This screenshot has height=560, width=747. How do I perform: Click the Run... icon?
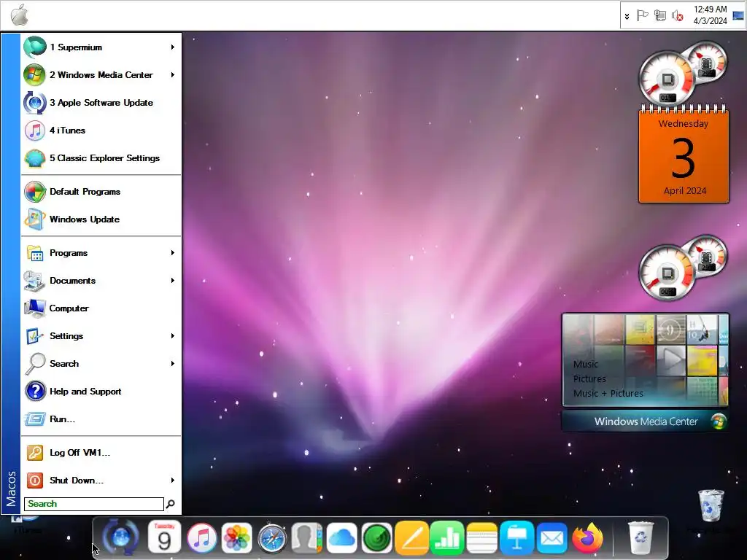(x=35, y=419)
